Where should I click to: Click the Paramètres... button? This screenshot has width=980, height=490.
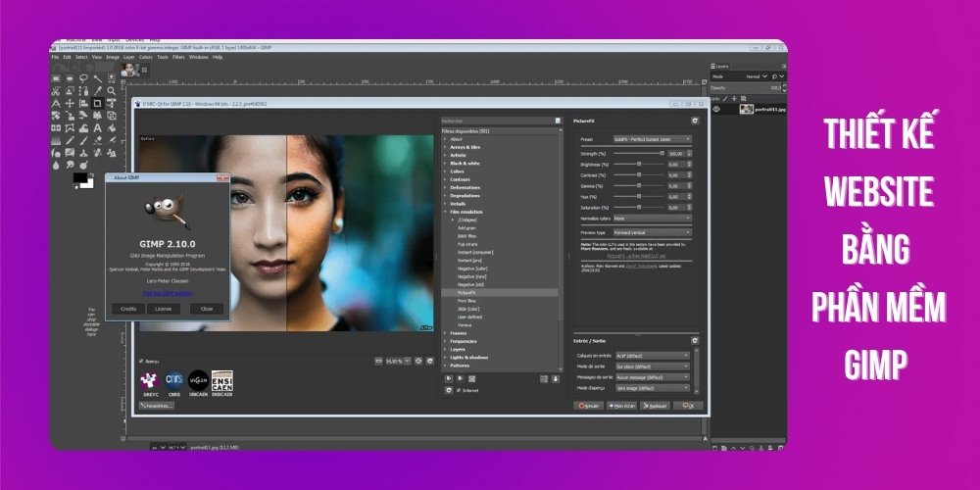[x=156, y=406]
